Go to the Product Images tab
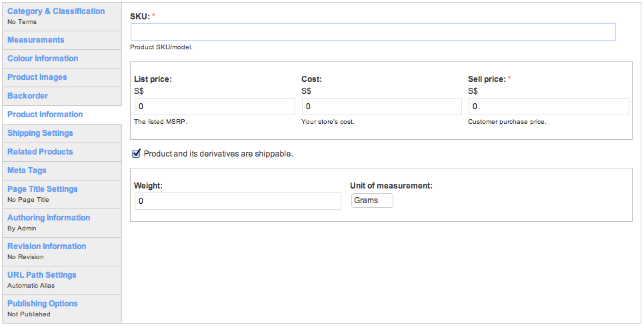Screen dimensions: 644x327 pos(61,77)
